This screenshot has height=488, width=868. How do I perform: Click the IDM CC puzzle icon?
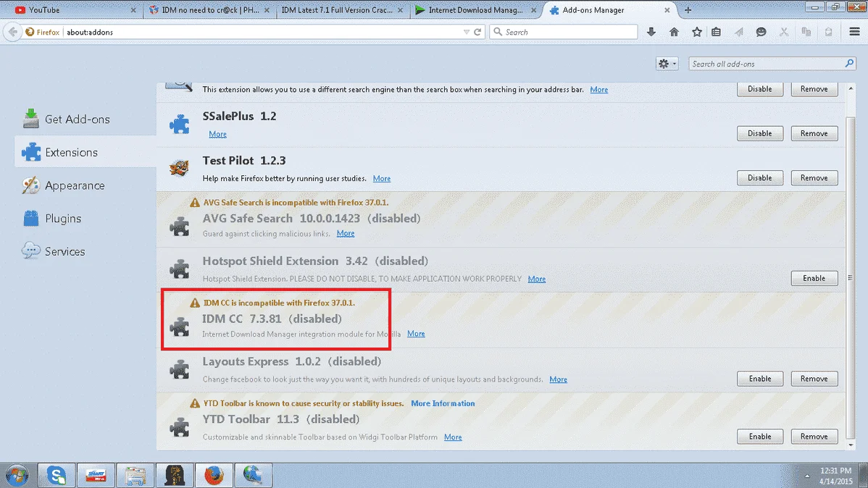click(180, 327)
